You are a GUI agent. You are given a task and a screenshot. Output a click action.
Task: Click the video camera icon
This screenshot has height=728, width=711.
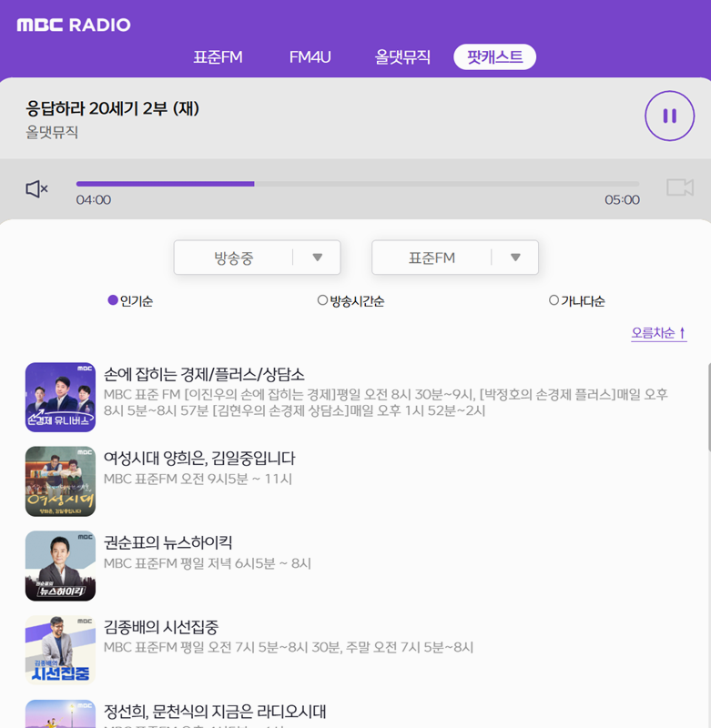[680, 187]
